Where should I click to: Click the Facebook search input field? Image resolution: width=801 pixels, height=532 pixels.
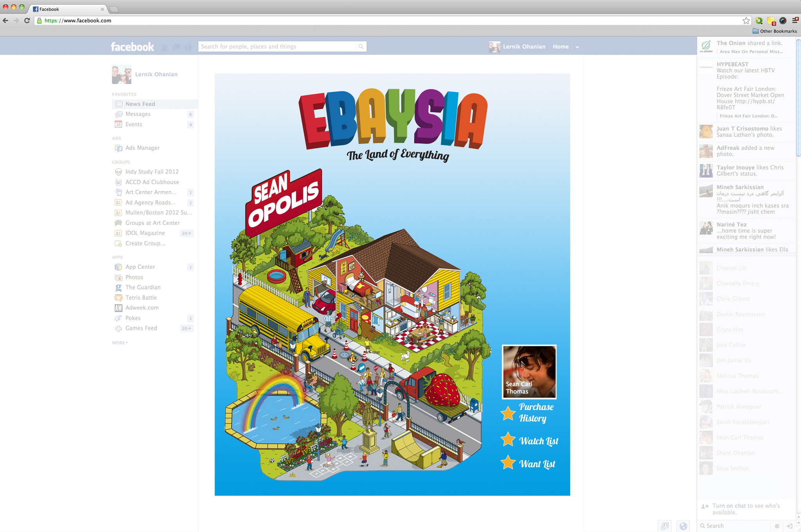pyautogui.click(x=278, y=47)
